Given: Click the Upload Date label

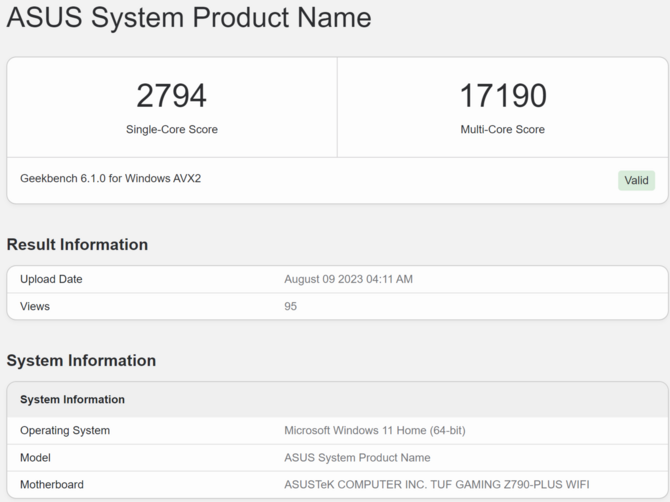Looking at the screenshot, I should pyautogui.click(x=51, y=279).
